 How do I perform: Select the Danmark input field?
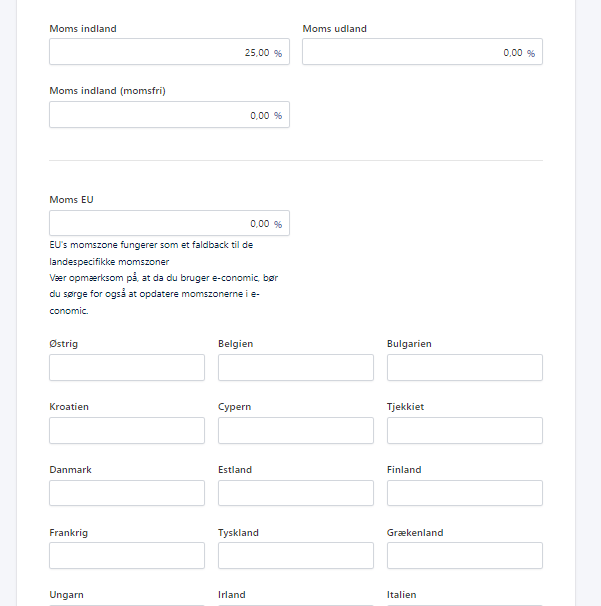click(127, 493)
